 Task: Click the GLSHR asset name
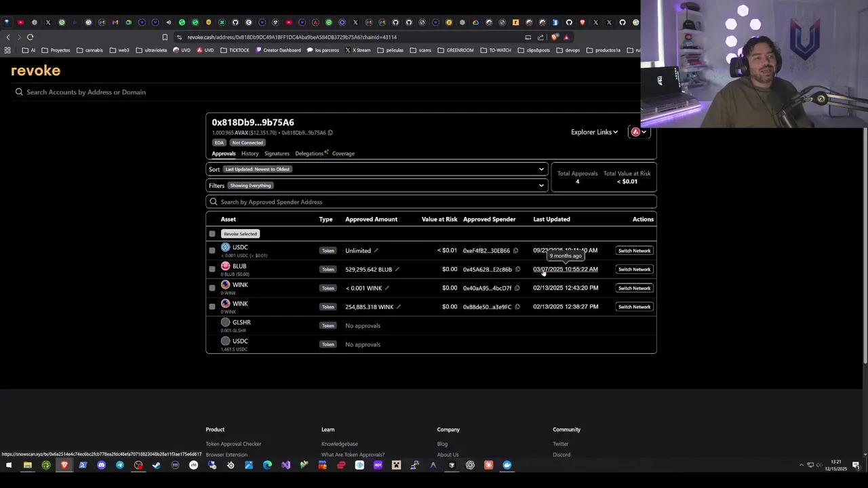point(241,323)
